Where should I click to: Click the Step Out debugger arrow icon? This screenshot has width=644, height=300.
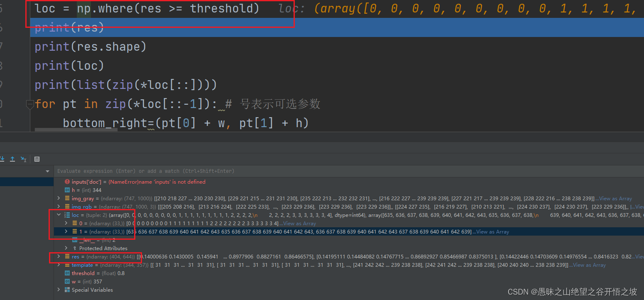pos(12,159)
